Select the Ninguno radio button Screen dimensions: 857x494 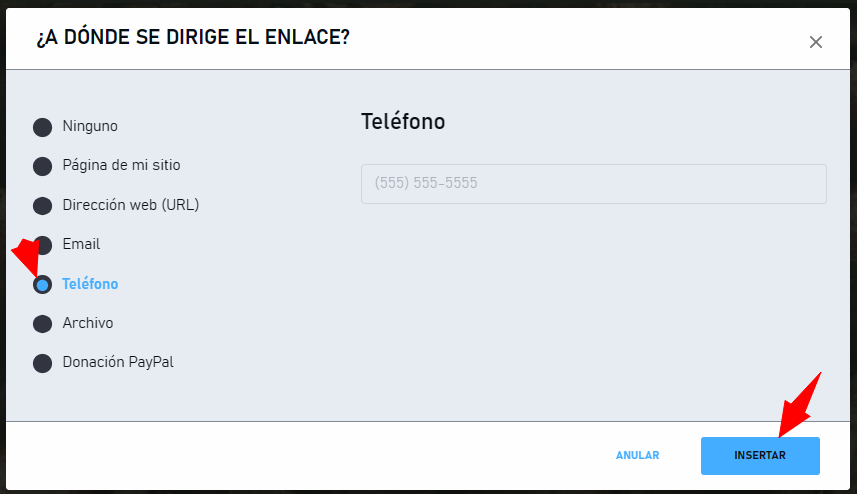[x=43, y=127]
